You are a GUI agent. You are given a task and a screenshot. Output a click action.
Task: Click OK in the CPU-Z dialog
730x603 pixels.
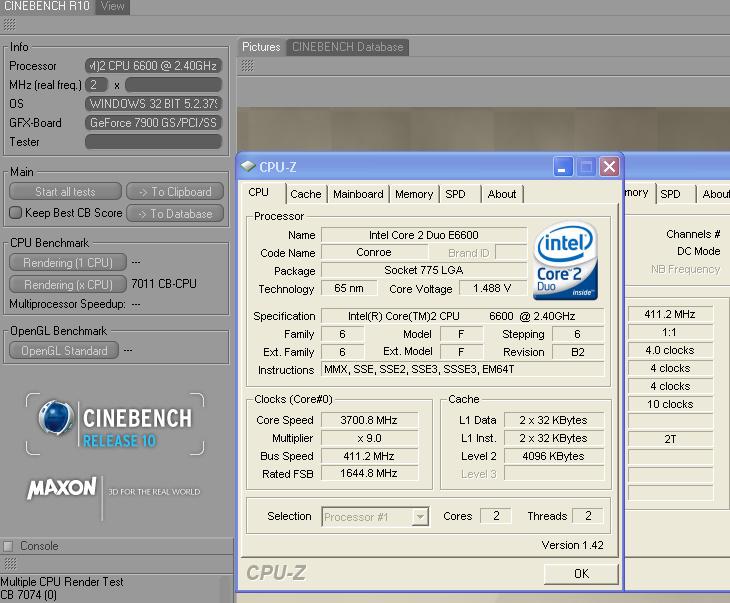click(x=581, y=574)
